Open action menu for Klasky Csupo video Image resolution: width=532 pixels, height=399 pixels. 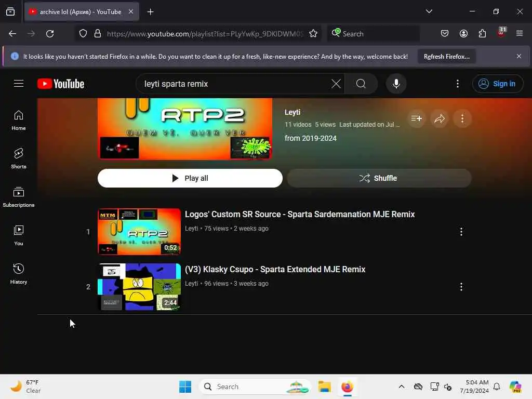[x=461, y=287]
